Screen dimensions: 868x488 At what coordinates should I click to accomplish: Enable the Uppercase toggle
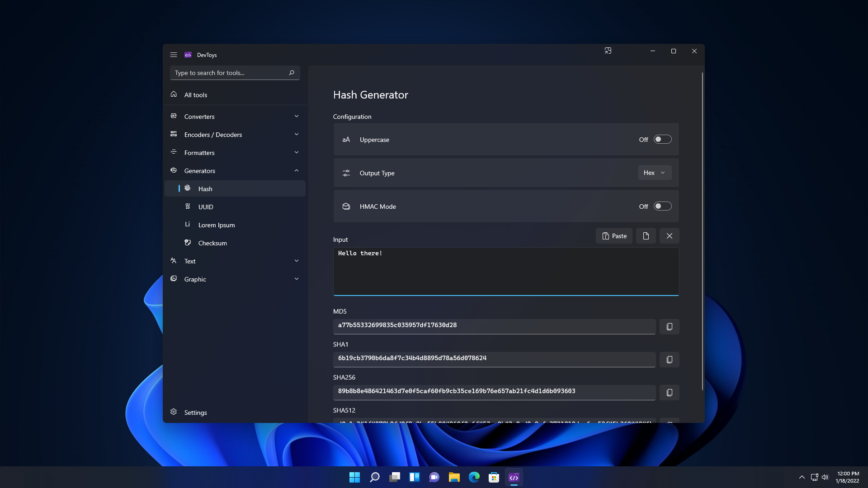tap(662, 139)
